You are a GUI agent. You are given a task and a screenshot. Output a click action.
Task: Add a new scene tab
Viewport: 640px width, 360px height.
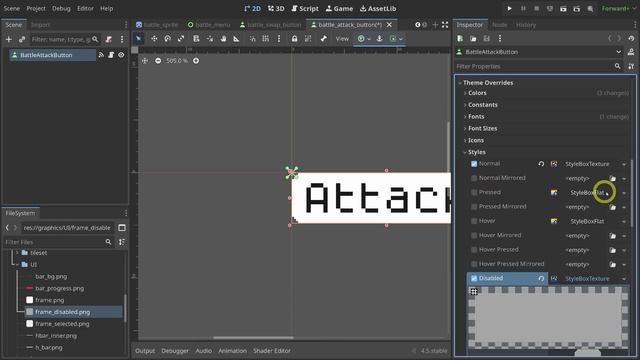point(435,25)
